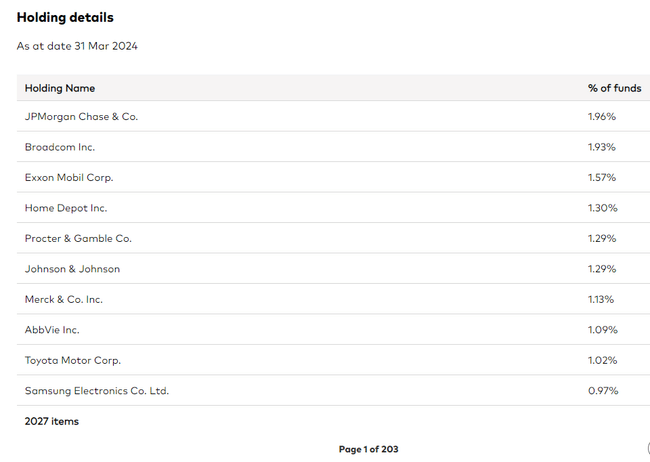
Task: Select the JPMorgan Chase & Co. holding row
Action: [x=82, y=117]
